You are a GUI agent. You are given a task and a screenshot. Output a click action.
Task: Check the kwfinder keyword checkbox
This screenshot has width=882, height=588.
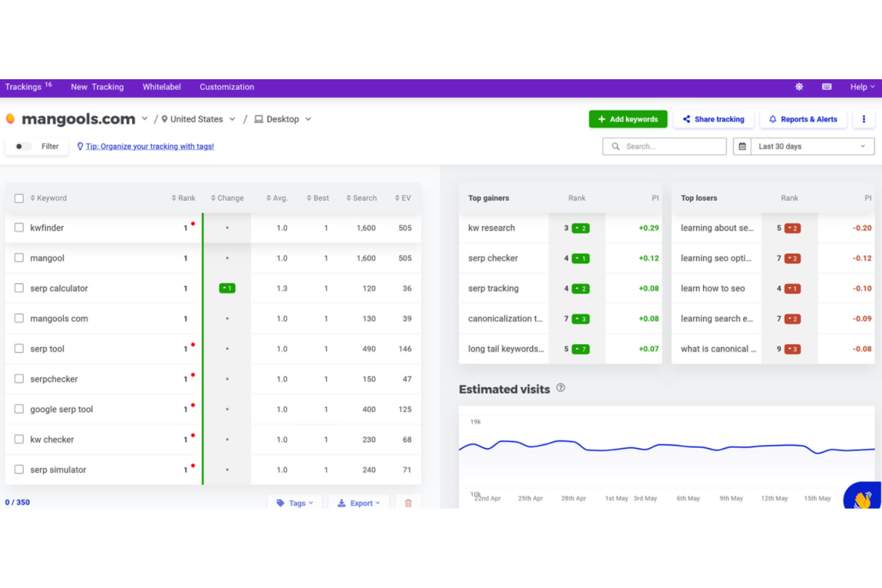pos(18,227)
